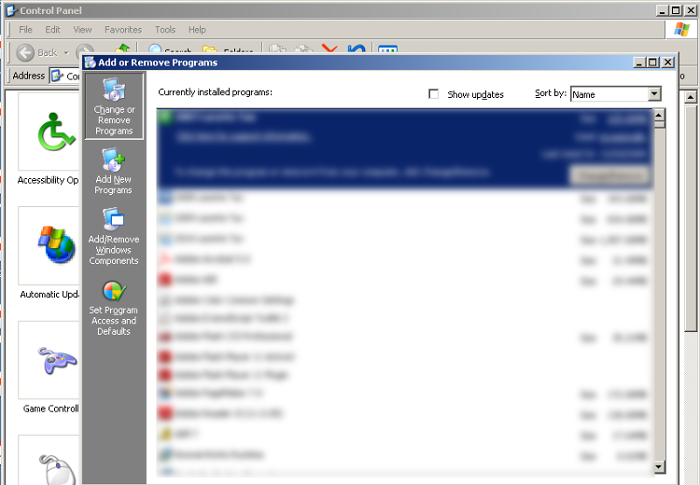This screenshot has width=700, height=485.
Task: Select Set Program Access and Defaults
Action: coord(113,307)
